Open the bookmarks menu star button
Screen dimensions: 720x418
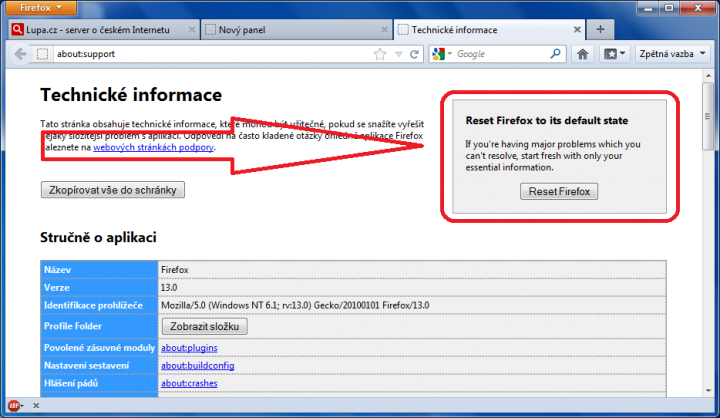tap(614, 54)
